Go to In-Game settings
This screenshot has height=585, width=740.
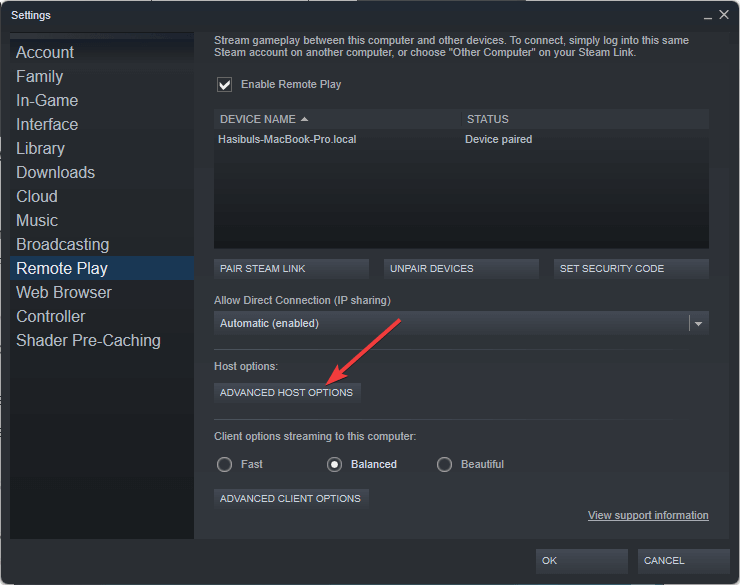click(101, 100)
